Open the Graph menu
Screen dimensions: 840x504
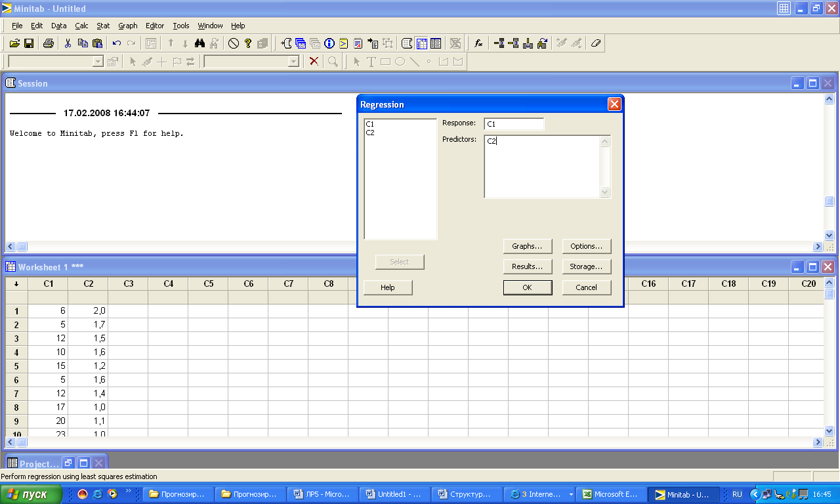[x=128, y=26]
